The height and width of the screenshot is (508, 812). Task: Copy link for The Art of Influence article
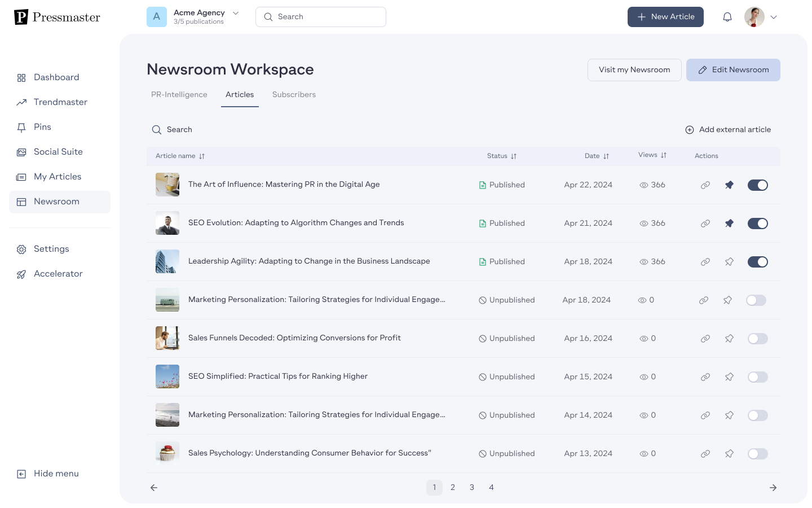(705, 185)
